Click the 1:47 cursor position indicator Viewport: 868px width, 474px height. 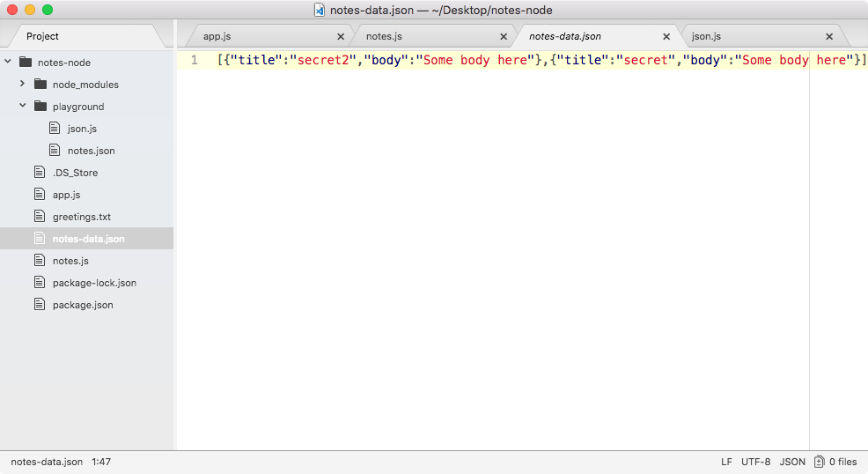[x=101, y=462]
